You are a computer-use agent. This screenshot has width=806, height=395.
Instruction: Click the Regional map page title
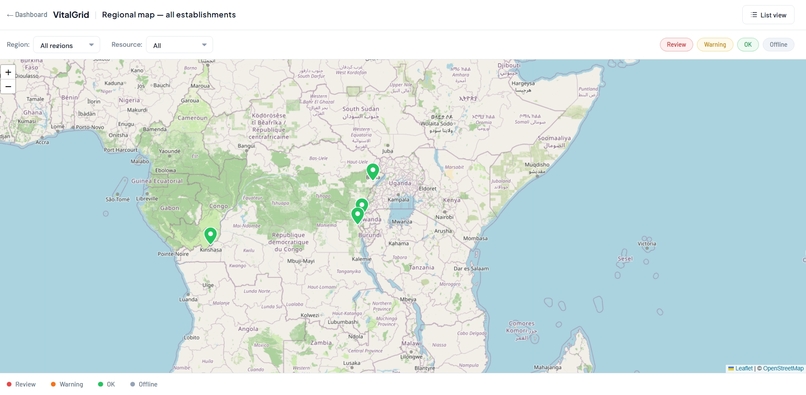tap(169, 15)
